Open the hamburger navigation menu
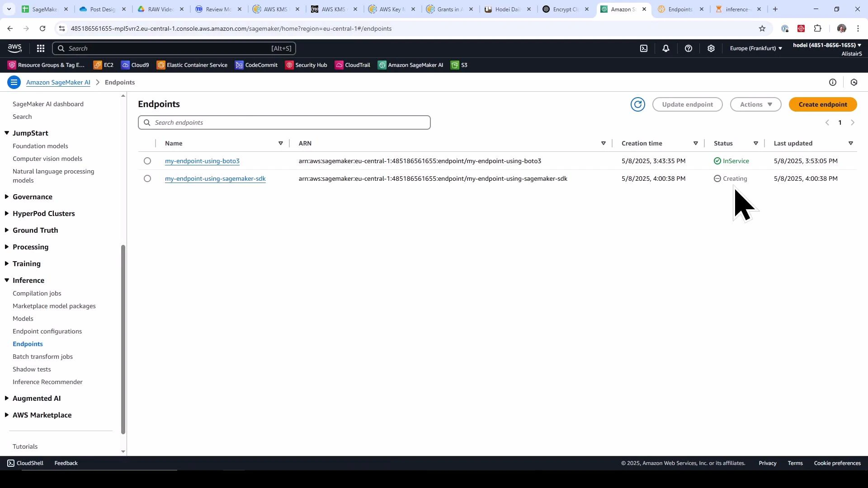Viewport: 868px width, 488px height. coord(14,82)
